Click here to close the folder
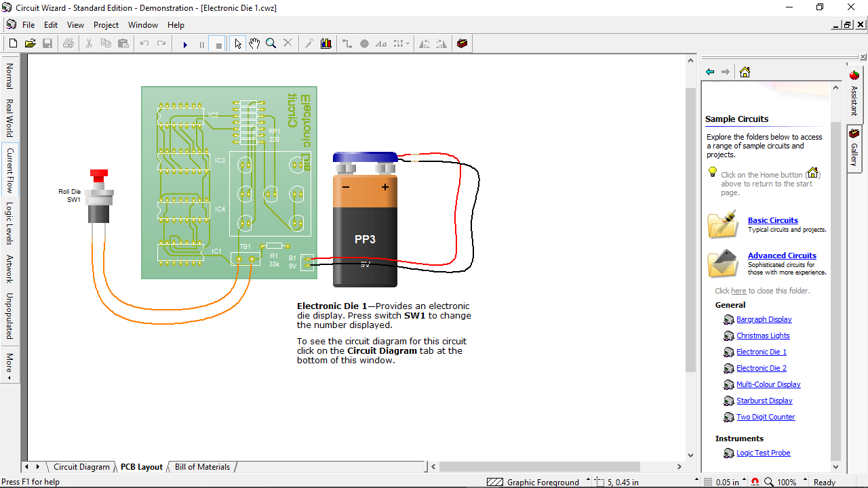868x488 pixels. (x=738, y=290)
